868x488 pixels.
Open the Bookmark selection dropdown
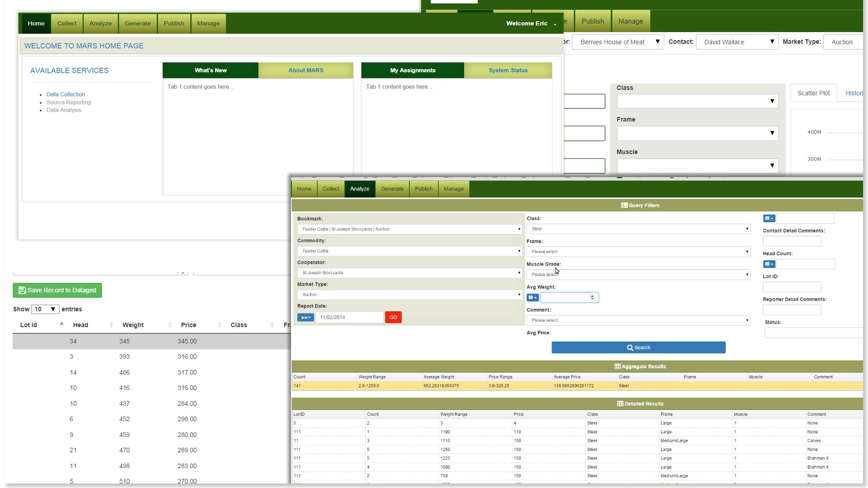point(410,229)
